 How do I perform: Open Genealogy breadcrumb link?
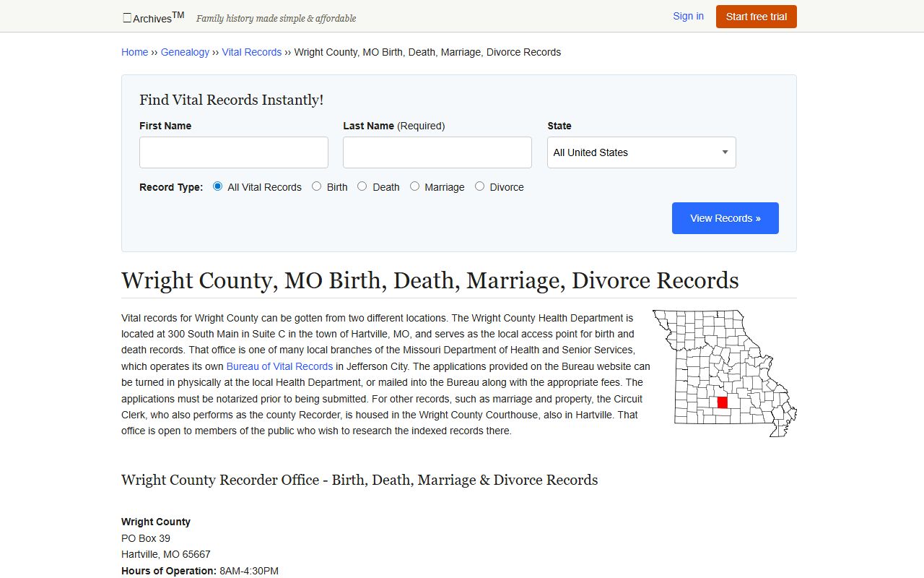coord(185,52)
